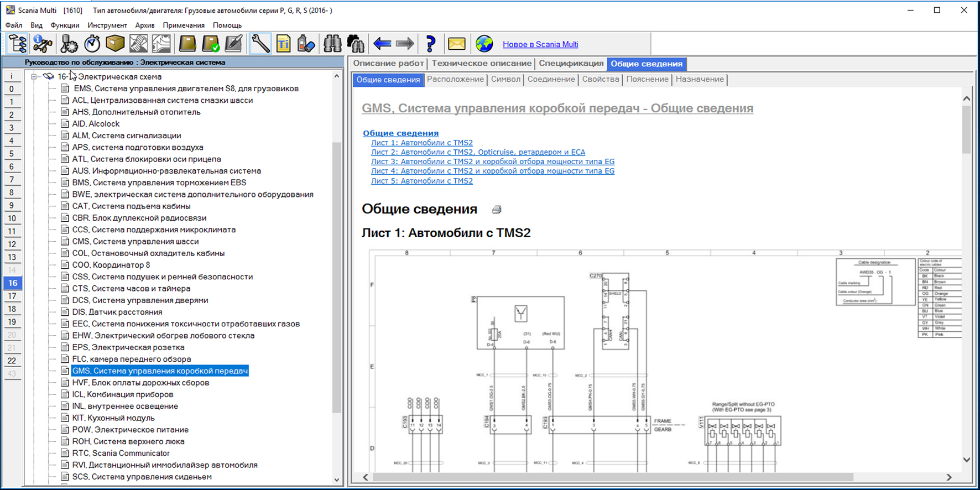Click the stopwatch standard times icon
The image size is (980, 490).
tap(92, 44)
